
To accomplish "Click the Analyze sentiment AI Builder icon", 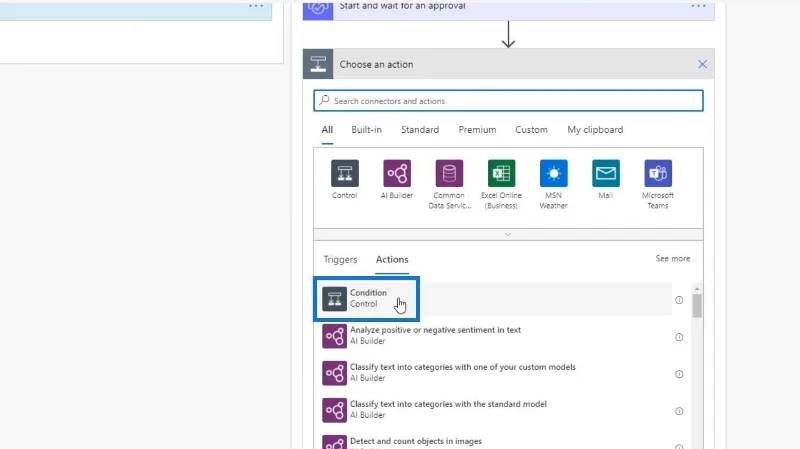I will (x=334, y=336).
